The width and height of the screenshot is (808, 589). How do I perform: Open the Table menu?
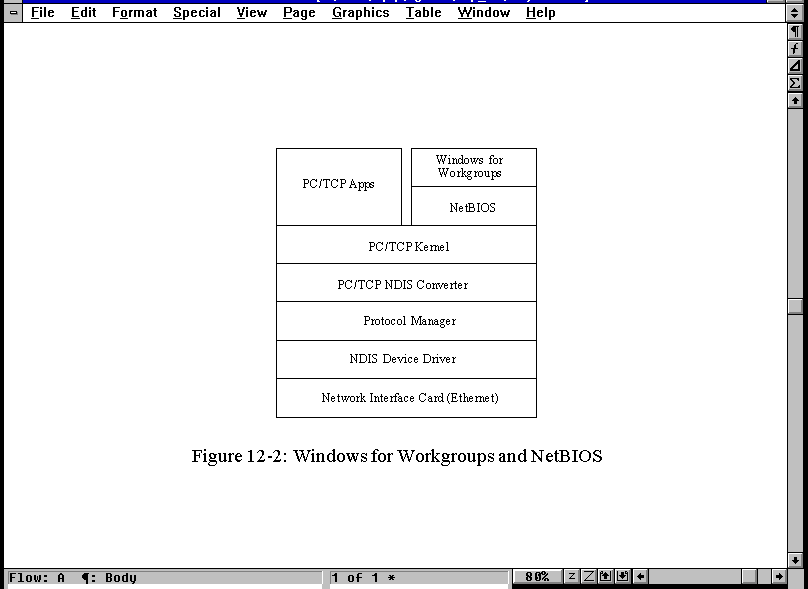[x=423, y=13]
